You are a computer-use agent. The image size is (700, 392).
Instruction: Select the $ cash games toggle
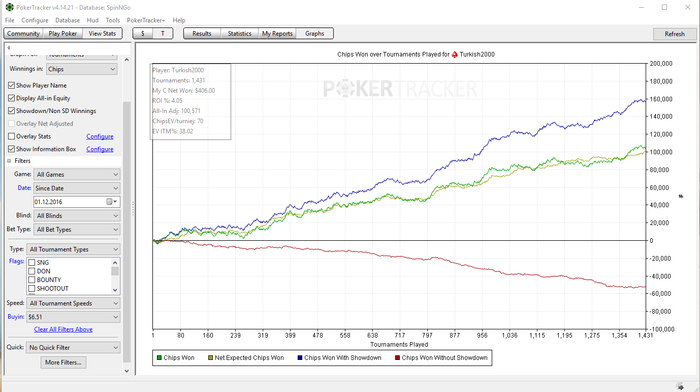[142, 33]
